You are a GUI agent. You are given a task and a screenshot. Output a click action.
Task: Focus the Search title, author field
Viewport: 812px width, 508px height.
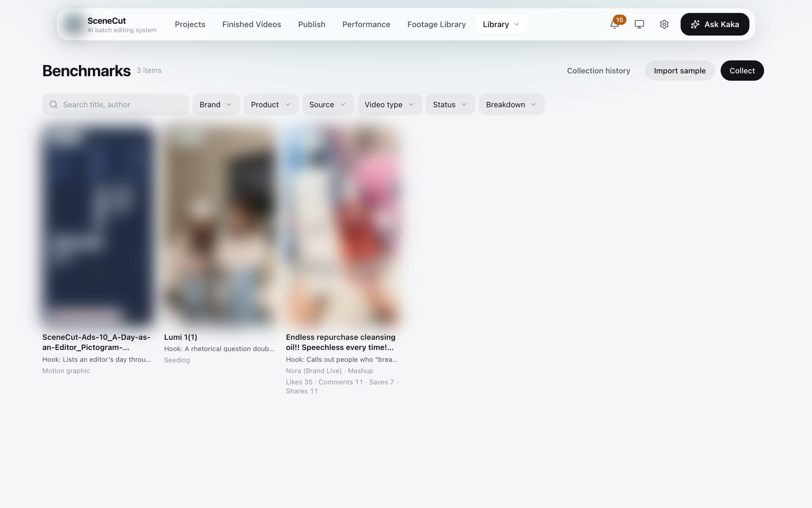tap(115, 105)
